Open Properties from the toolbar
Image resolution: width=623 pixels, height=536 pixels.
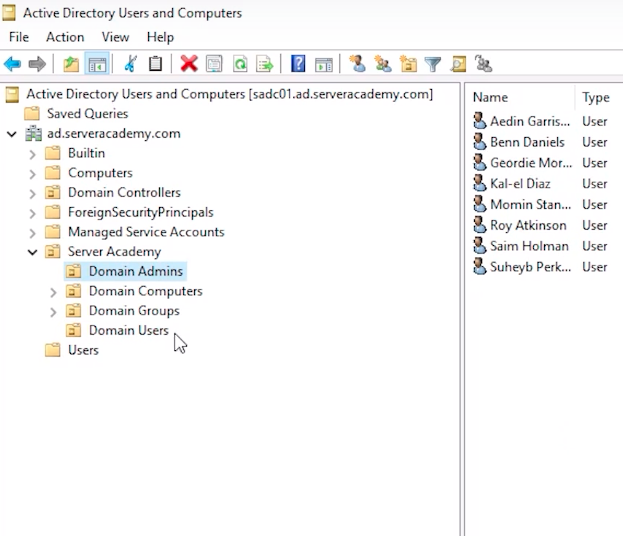tap(214, 64)
